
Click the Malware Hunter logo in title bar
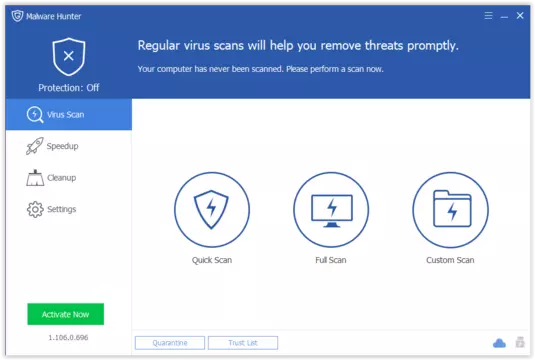coord(17,16)
